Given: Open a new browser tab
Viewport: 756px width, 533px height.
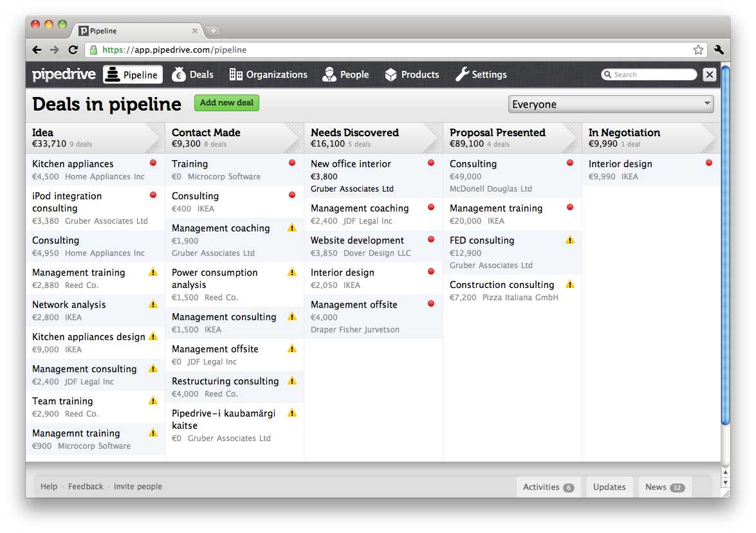Looking at the screenshot, I should pyautogui.click(x=213, y=31).
